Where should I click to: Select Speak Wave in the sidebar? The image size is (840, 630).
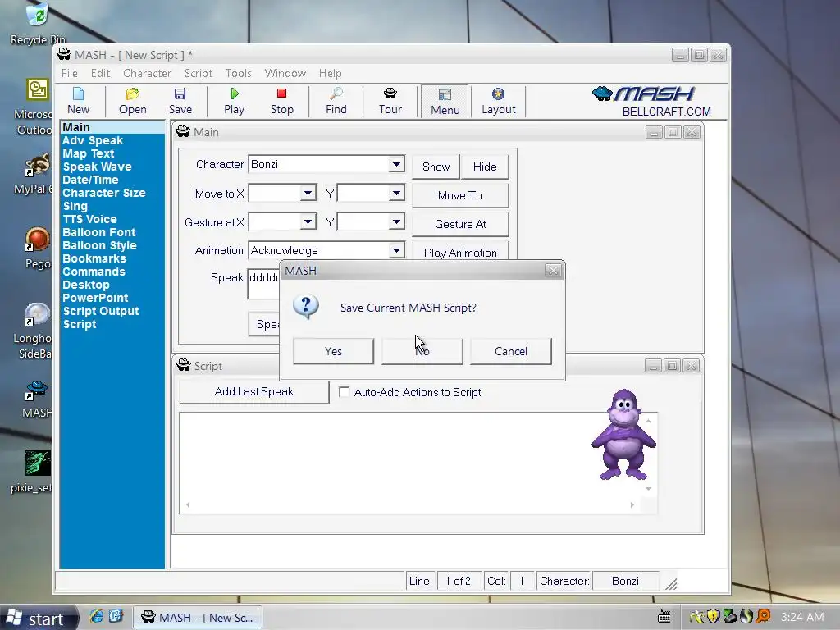click(x=97, y=167)
